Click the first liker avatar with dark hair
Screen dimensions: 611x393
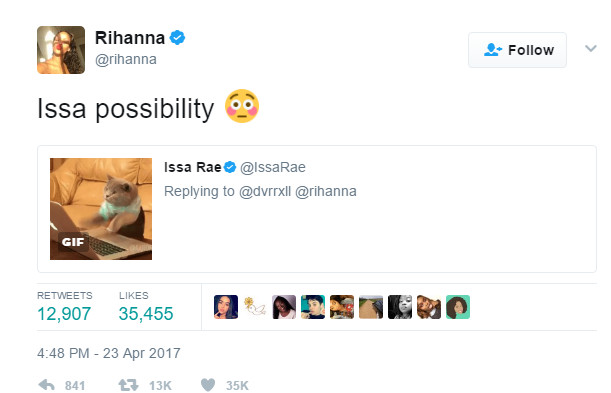point(226,307)
